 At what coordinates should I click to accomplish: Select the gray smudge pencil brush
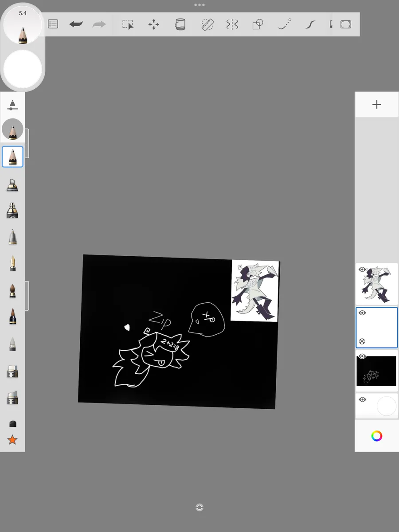point(12,344)
